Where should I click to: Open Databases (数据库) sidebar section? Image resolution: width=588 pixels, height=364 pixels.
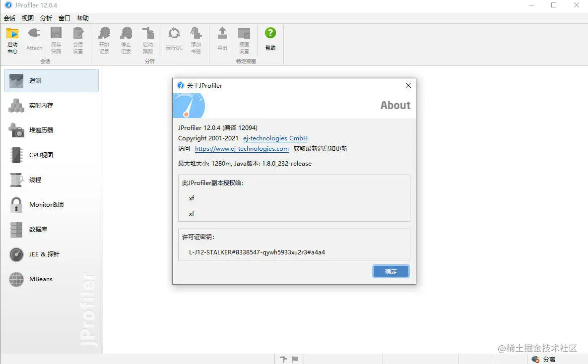(x=52, y=229)
